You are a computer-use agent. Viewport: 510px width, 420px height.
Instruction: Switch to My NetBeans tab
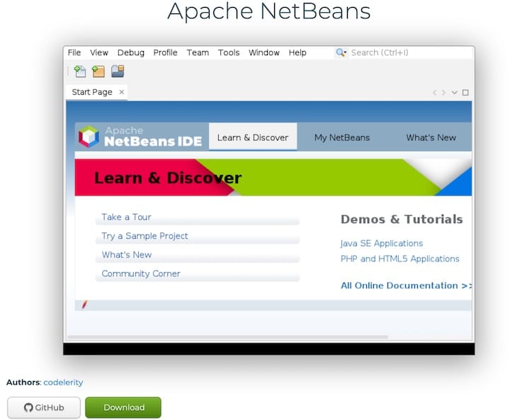(x=342, y=137)
